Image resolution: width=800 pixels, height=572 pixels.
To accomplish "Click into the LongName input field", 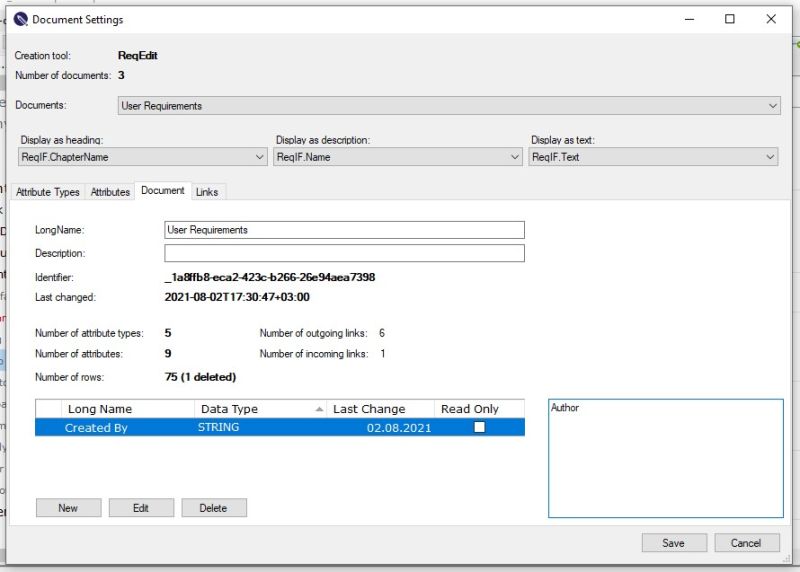I will [344, 230].
